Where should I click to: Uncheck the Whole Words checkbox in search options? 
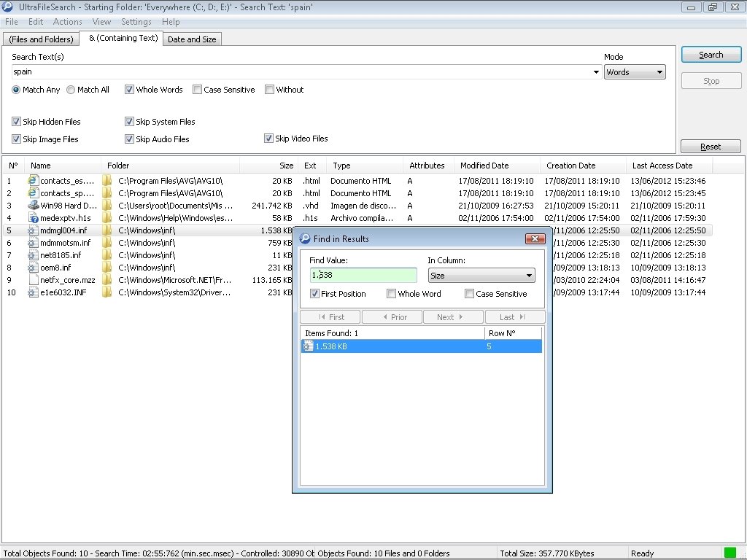(x=129, y=90)
